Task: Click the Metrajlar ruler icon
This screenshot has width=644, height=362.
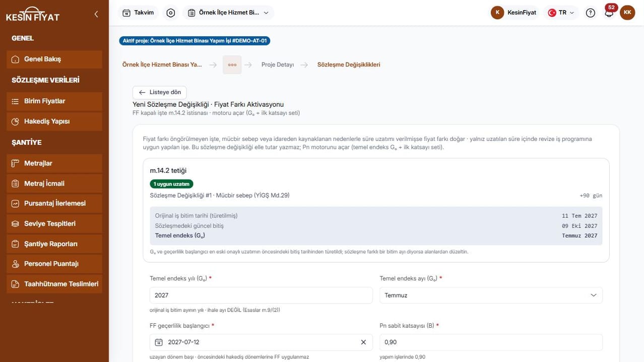Action: 15,163
